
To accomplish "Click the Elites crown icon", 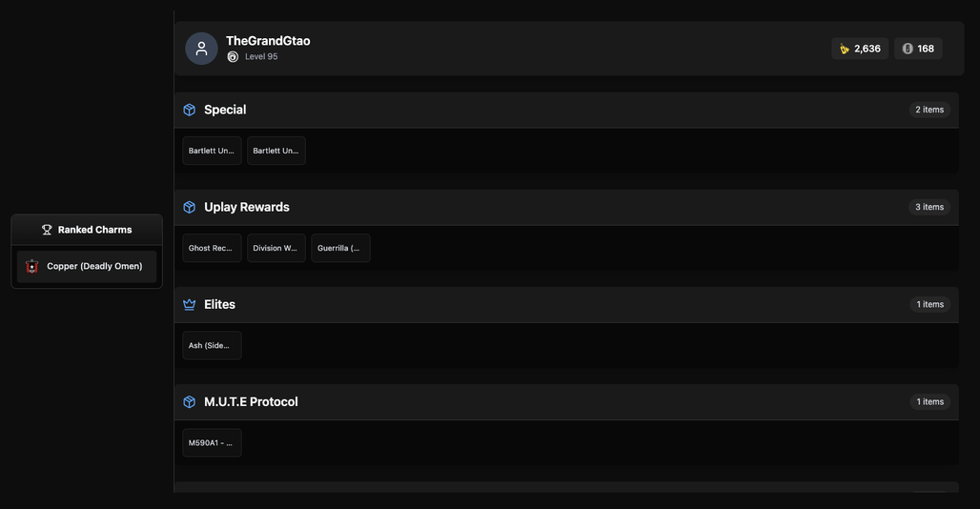I will (x=190, y=305).
